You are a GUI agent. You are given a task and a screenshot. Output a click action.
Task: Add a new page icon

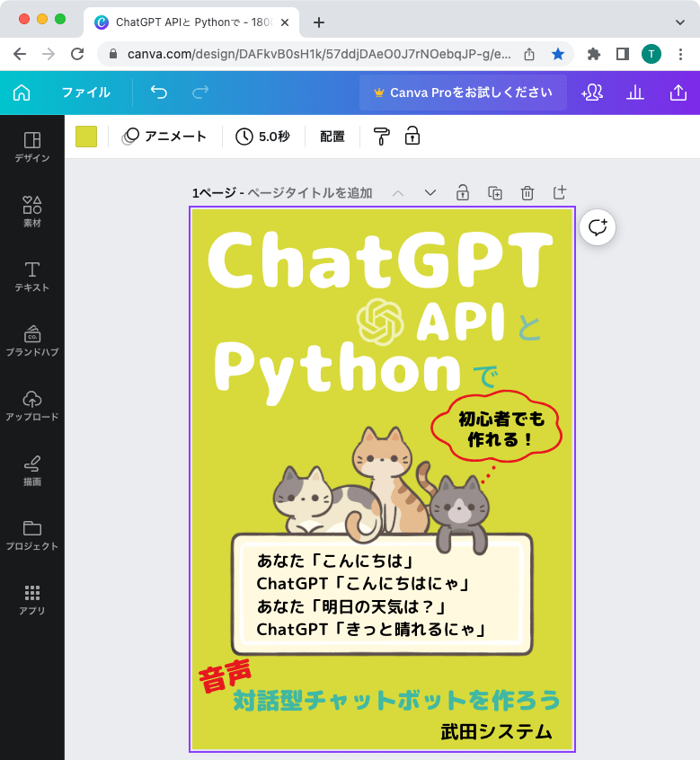click(x=560, y=192)
